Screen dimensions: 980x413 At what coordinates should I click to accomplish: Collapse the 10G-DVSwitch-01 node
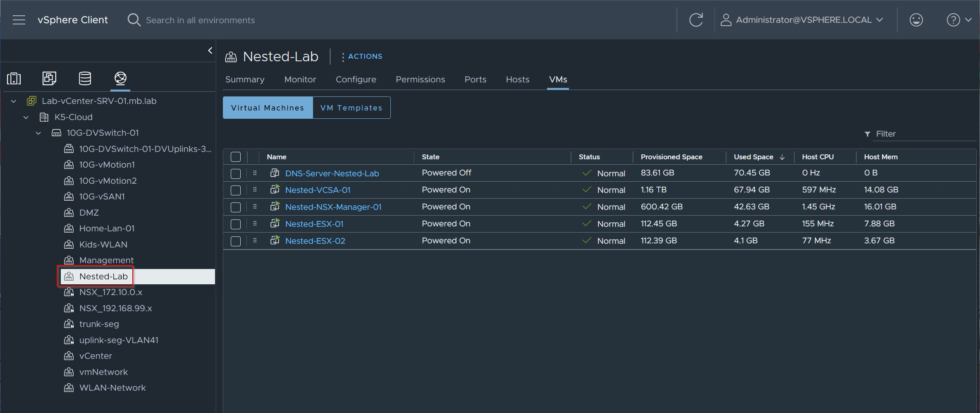[x=38, y=133]
